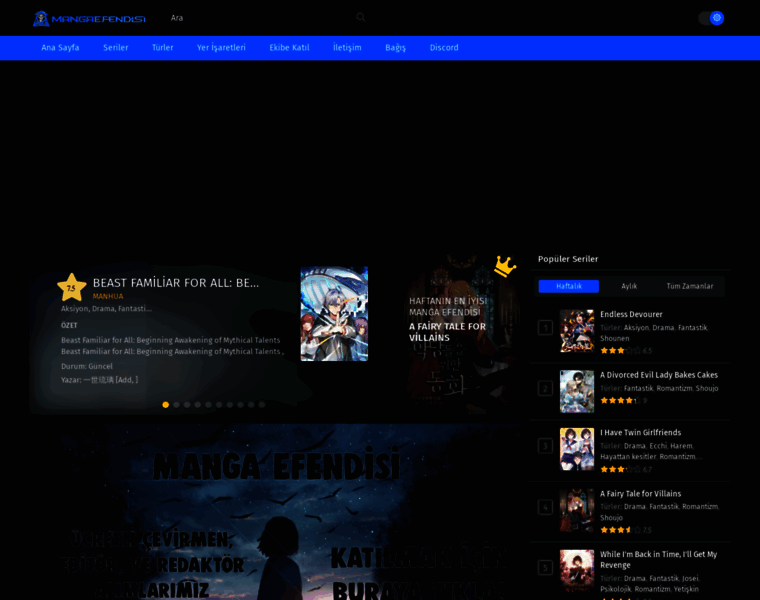Select the second slider dot
This screenshot has width=760, height=600.
click(x=176, y=405)
